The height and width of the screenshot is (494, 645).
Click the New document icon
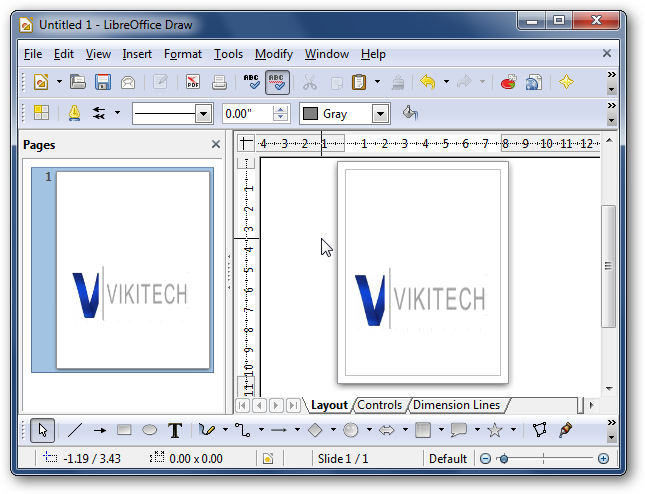(x=41, y=82)
